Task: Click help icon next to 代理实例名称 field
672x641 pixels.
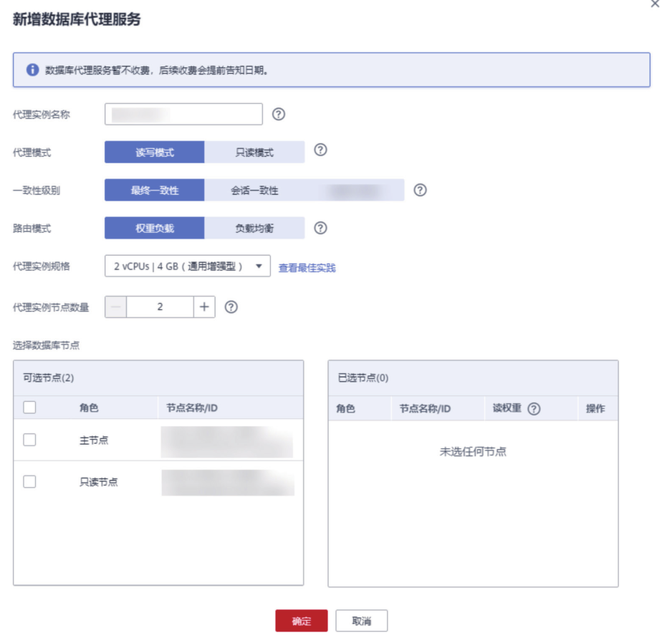Action: coord(279,114)
